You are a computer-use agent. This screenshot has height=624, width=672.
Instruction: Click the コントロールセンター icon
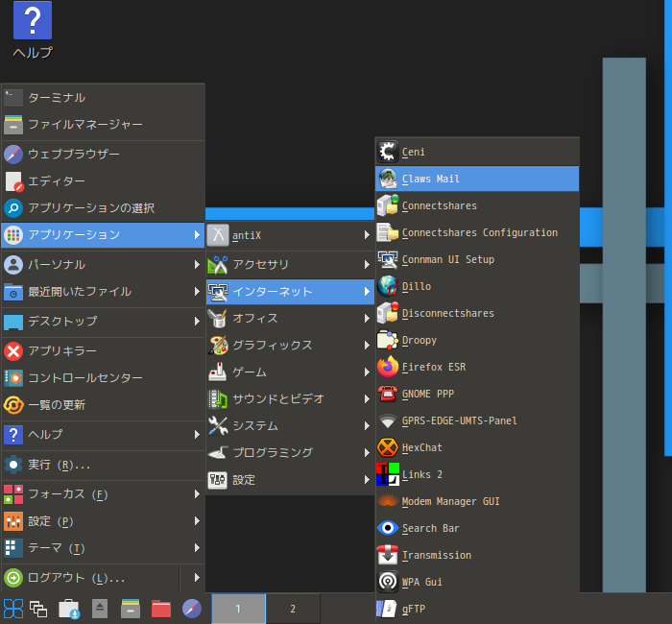coord(13,378)
